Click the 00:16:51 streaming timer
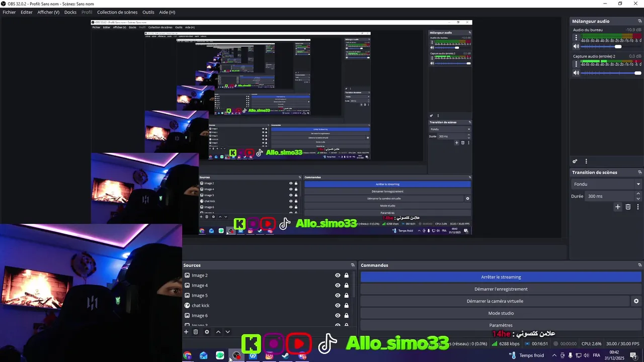The width and height of the screenshot is (644, 362). (x=536, y=344)
